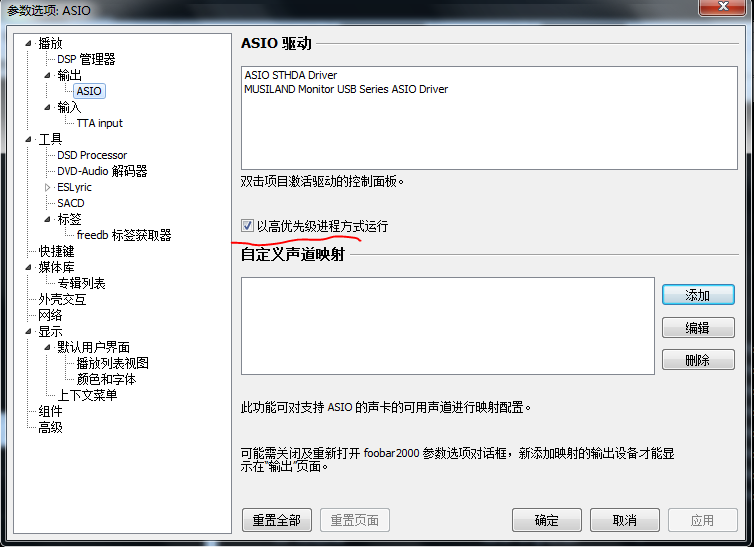Open freedb 标签获取器 page
754x547 pixels.
pyautogui.click(x=124, y=235)
